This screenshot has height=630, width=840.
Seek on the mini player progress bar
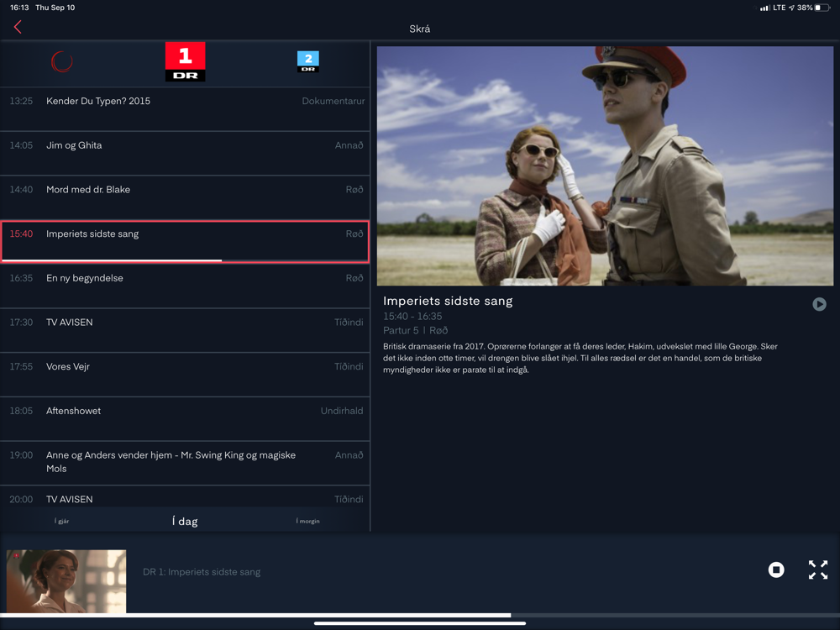pos(420,616)
